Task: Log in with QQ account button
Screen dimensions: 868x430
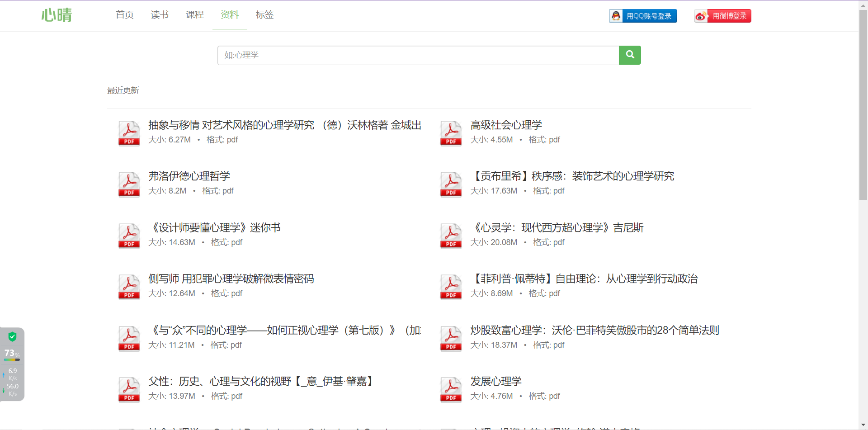Action: click(643, 16)
